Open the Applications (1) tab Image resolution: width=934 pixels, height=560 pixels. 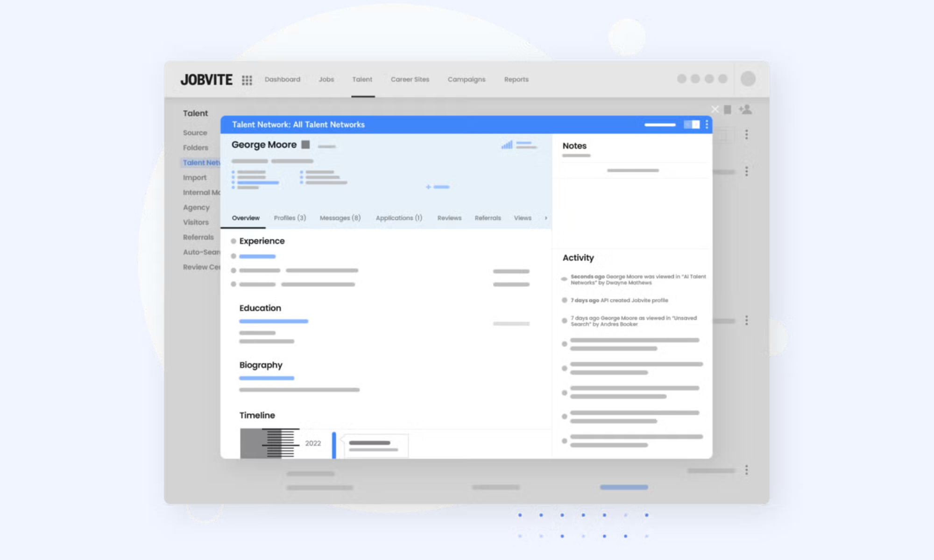(x=399, y=218)
